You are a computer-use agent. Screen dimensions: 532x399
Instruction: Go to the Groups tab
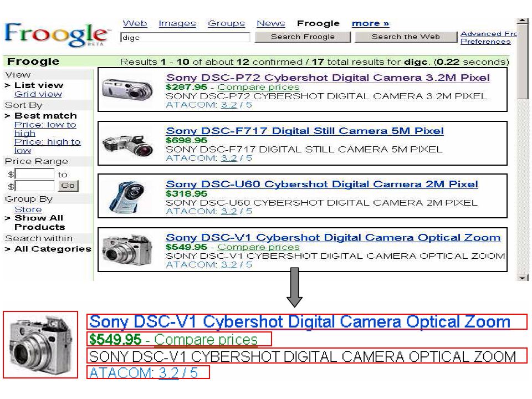pyautogui.click(x=226, y=23)
